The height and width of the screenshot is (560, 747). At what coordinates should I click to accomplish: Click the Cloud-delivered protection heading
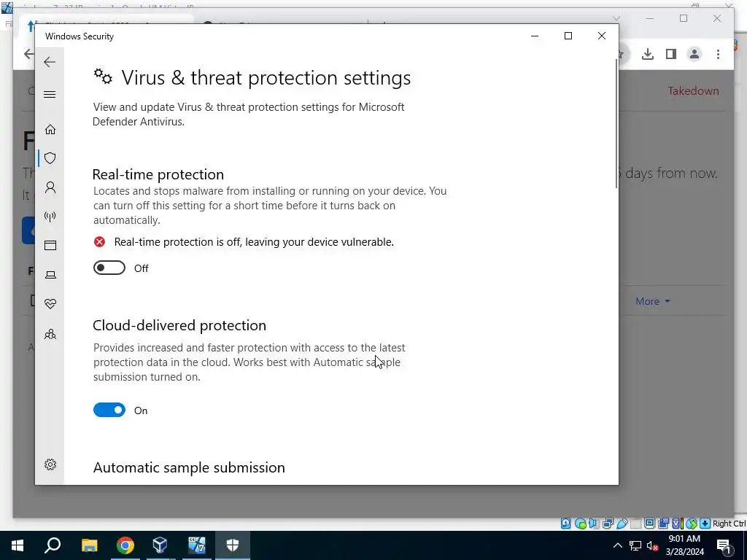coord(179,325)
